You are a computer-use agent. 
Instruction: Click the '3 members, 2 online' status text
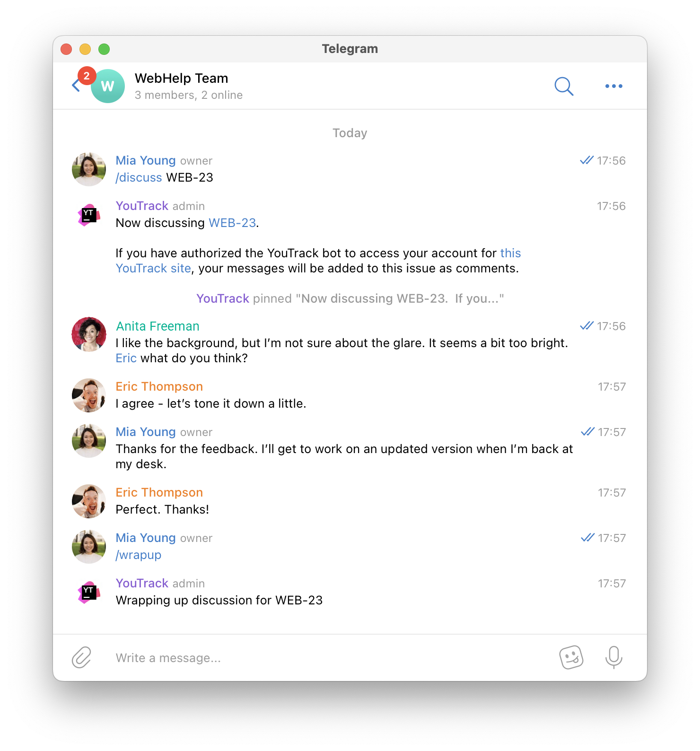pos(189,95)
